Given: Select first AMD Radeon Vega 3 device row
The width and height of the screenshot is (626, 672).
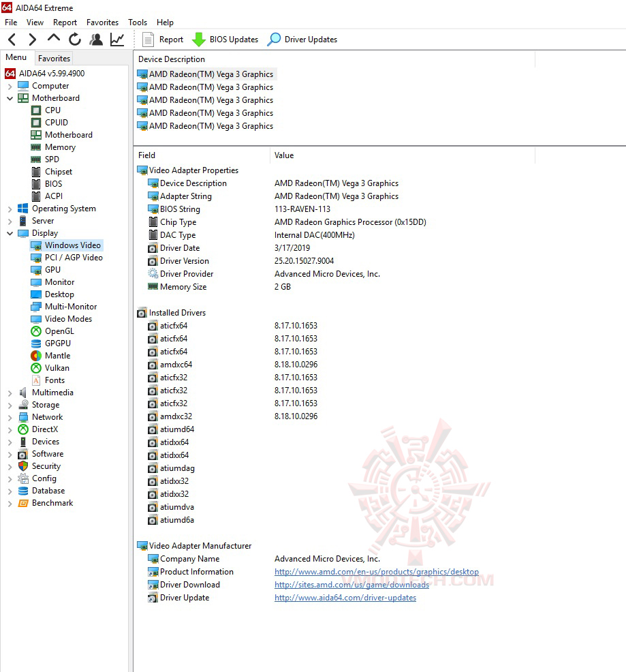Looking at the screenshot, I should pyautogui.click(x=206, y=74).
